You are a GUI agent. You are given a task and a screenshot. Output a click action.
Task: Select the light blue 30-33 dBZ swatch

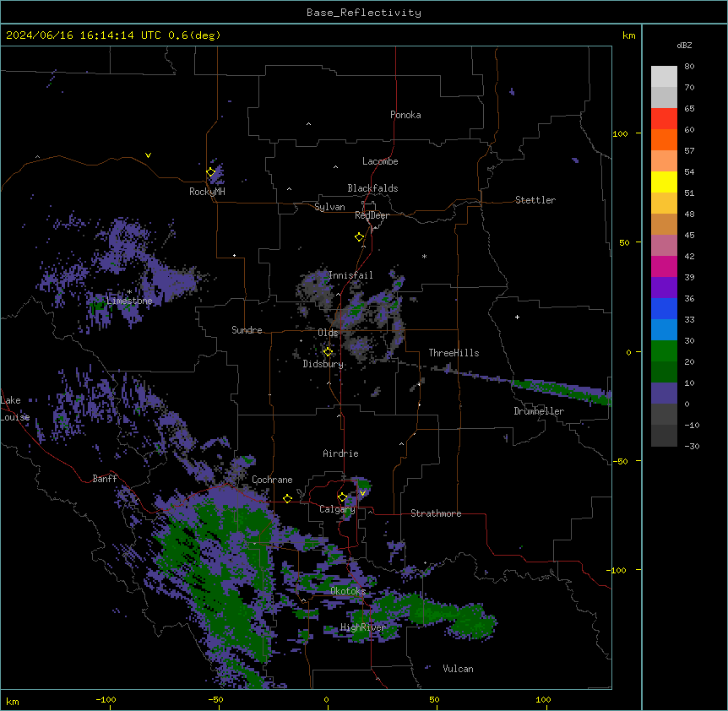pos(664,330)
